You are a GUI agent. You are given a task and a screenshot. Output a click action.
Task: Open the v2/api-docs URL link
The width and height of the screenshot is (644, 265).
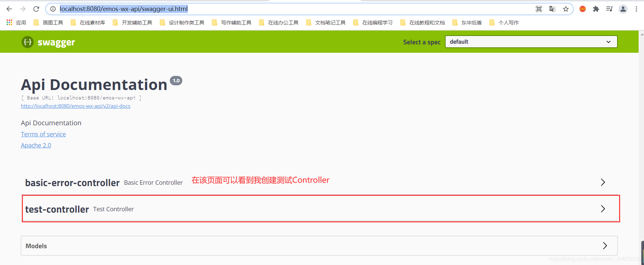click(x=76, y=106)
